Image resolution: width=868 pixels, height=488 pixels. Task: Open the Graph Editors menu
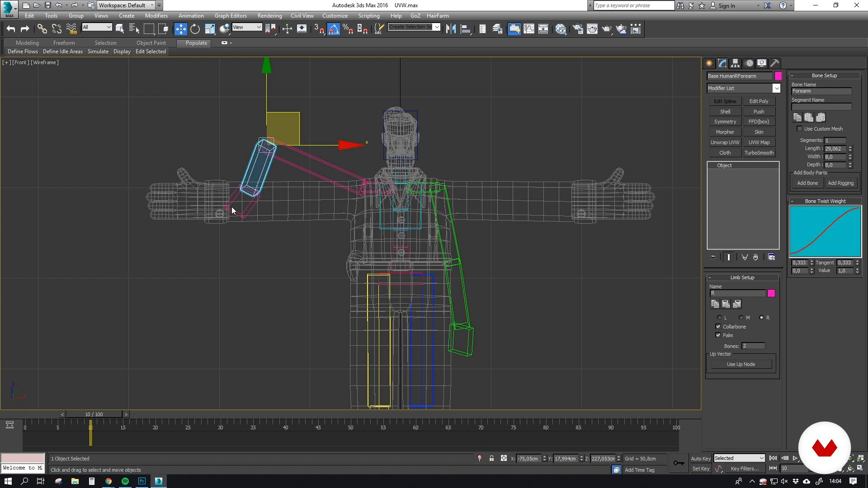pos(231,16)
